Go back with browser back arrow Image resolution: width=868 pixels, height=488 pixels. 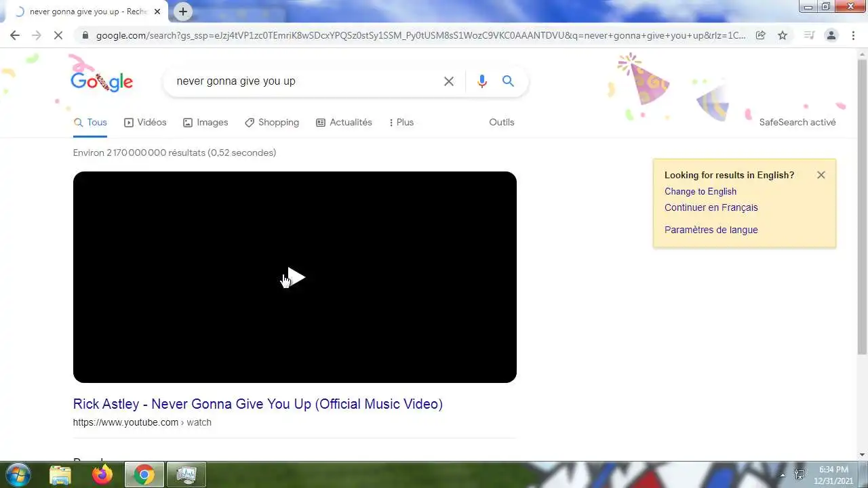(x=15, y=35)
